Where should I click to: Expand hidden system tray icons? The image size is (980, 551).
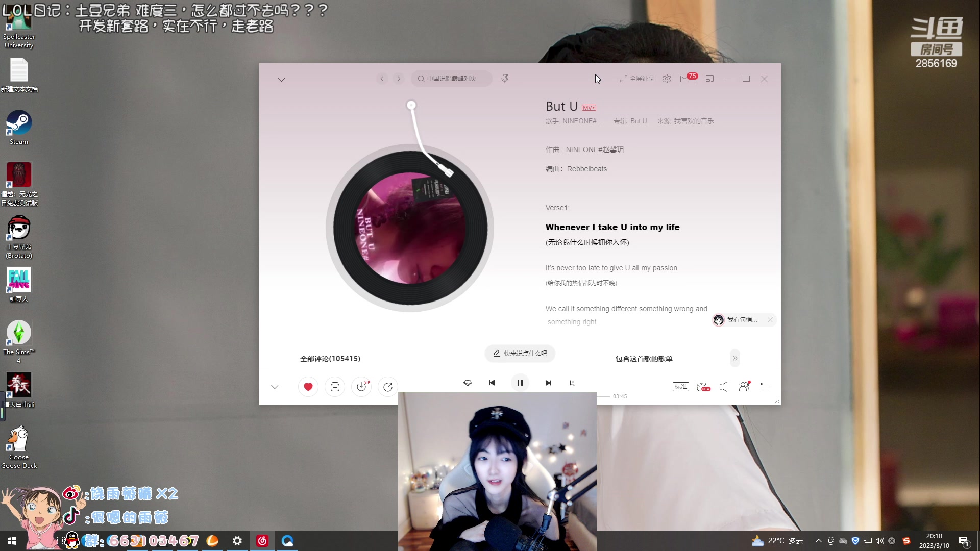tap(818, 541)
